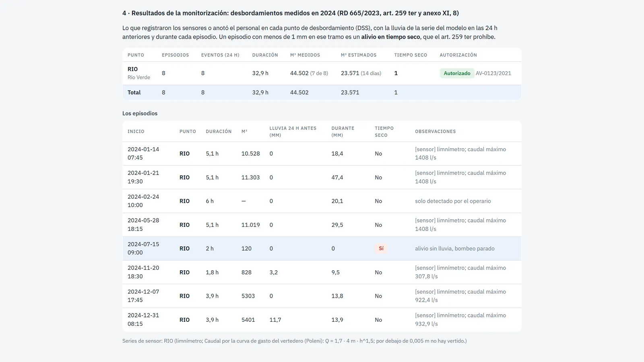This screenshot has height=362, width=644.
Task: Click rain value 47,4 in January 21 episode
Action: pos(337,177)
